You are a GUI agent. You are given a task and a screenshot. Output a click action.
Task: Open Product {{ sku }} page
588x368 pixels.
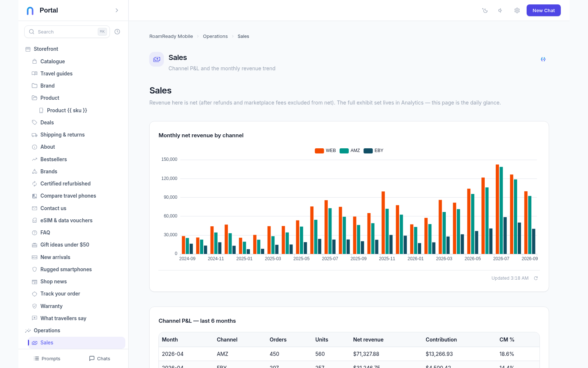67,110
